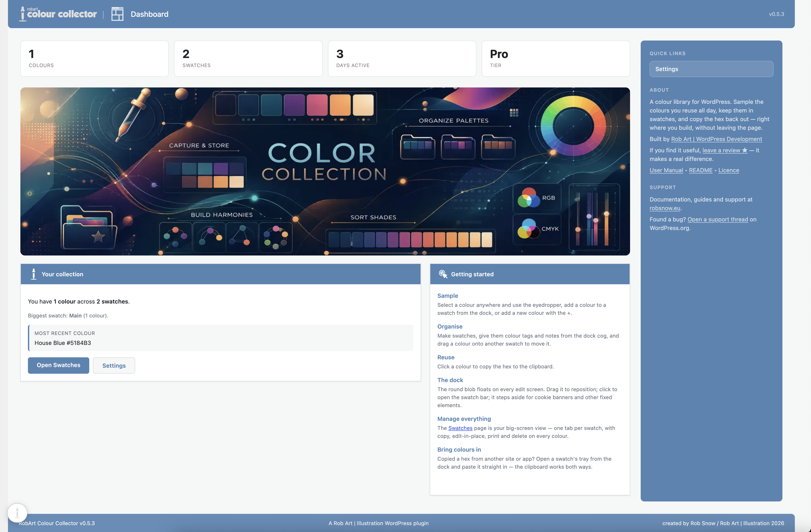This screenshot has width=811, height=532.
Task: Click the Dashboard title in header
Action: (149, 14)
